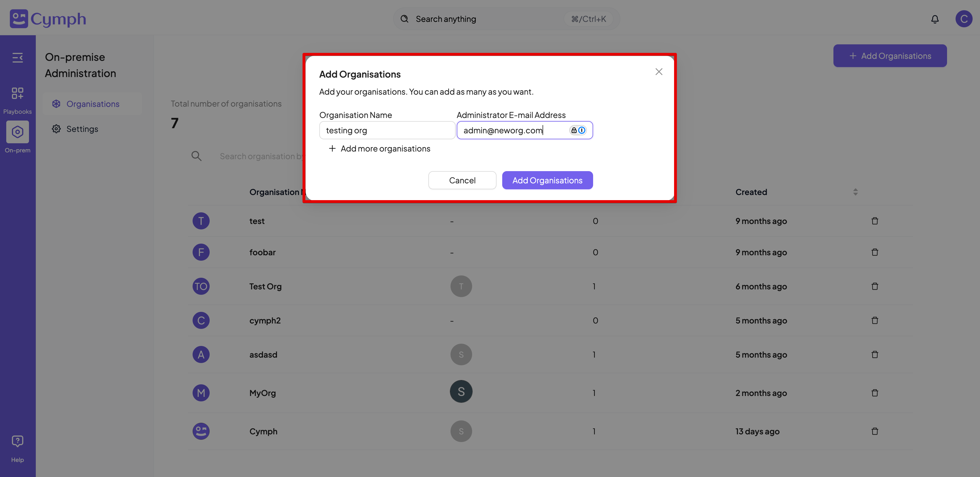980x477 pixels.
Task: Click the notification bell icon
Action: click(x=935, y=19)
